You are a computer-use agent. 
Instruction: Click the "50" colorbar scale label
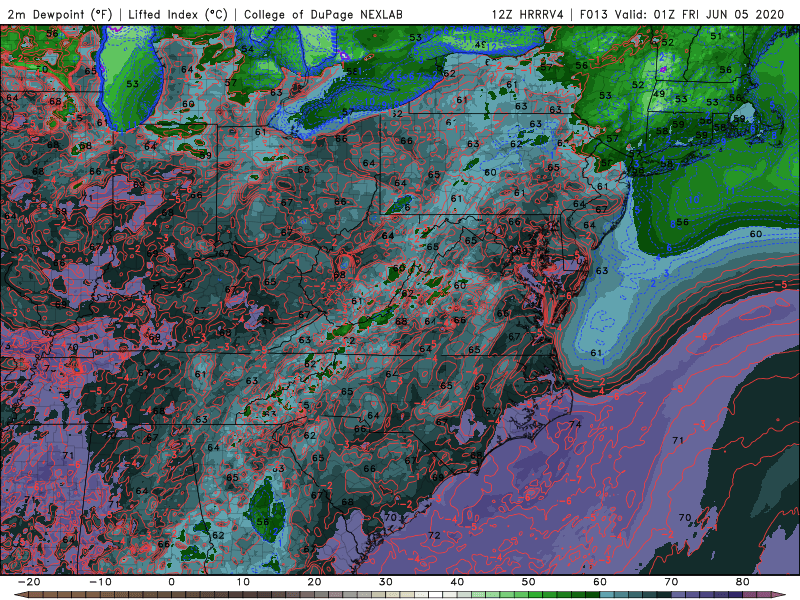(x=529, y=582)
